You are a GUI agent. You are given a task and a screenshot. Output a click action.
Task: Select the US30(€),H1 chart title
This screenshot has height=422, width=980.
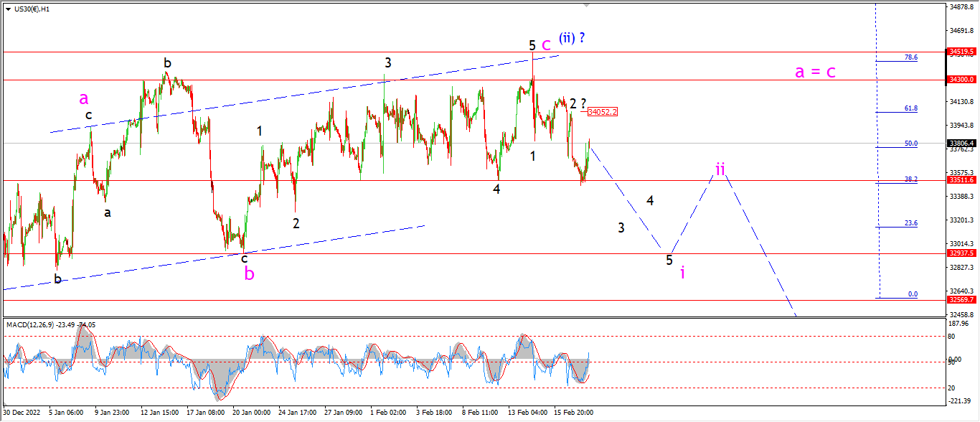tap(32, 9)
